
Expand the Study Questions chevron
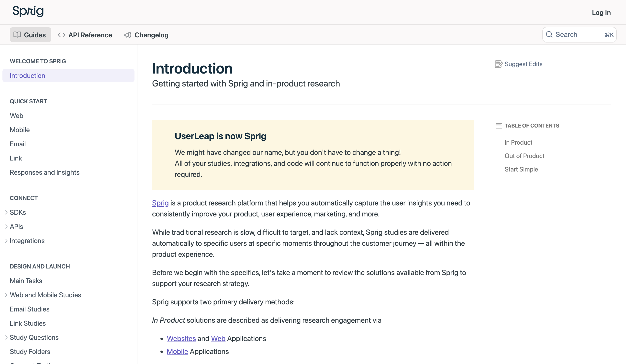[x=6, y=337]
